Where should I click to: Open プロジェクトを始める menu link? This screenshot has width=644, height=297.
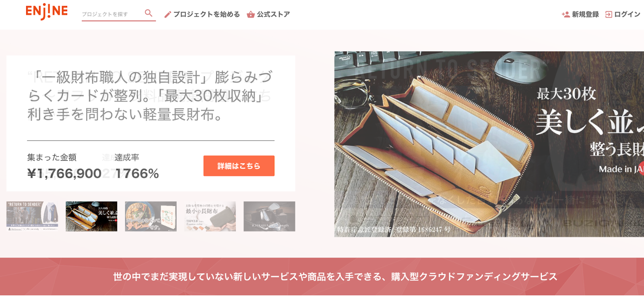(x=206, y=14)
